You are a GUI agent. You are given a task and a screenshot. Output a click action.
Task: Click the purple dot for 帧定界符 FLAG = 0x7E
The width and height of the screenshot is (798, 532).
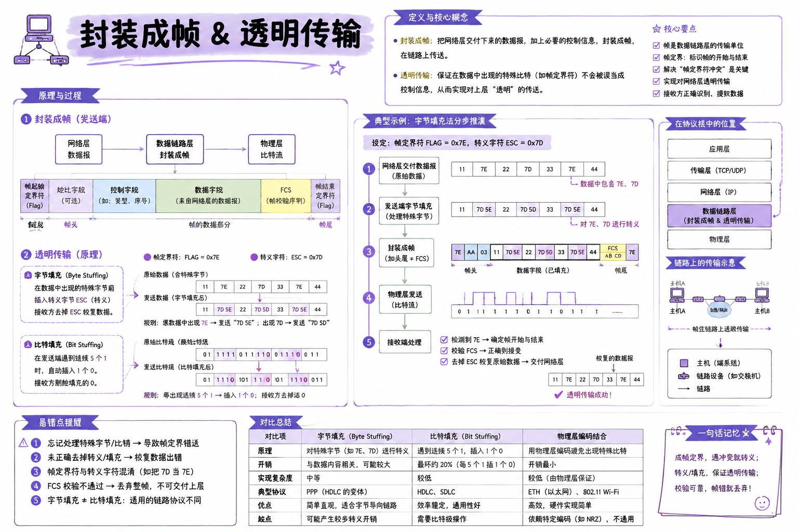click(x=148, y=257)
